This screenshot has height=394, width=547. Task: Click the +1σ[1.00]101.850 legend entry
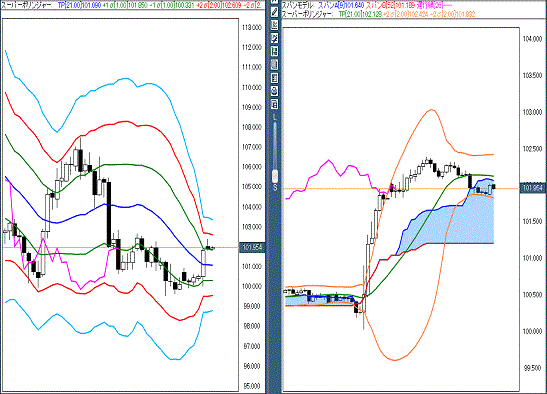tap(125, 5)
